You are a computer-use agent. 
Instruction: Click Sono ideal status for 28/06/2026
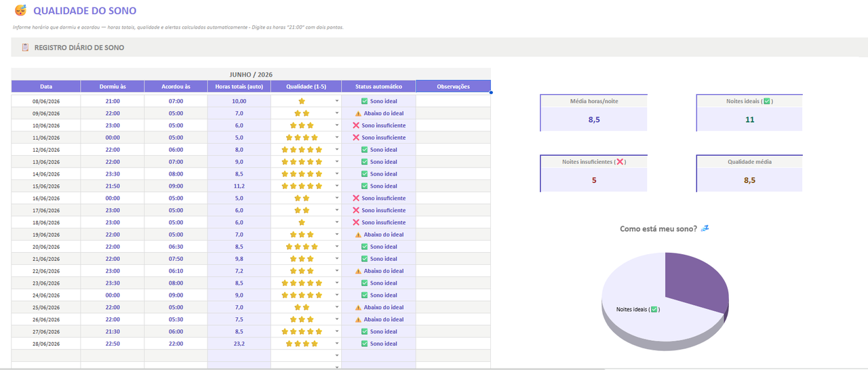click(379, 344)
